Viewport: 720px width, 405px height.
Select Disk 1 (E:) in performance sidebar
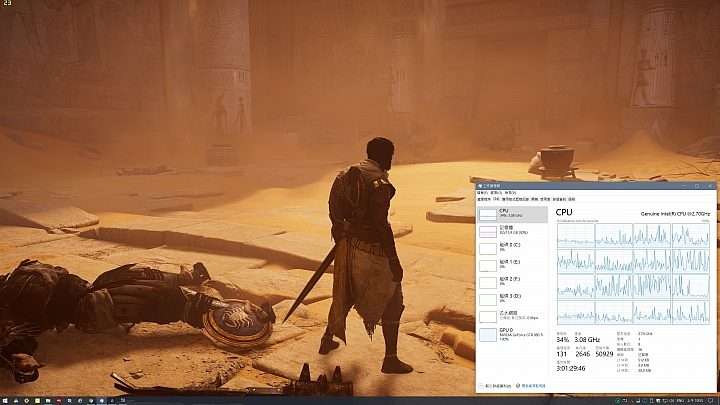(512, 265)
